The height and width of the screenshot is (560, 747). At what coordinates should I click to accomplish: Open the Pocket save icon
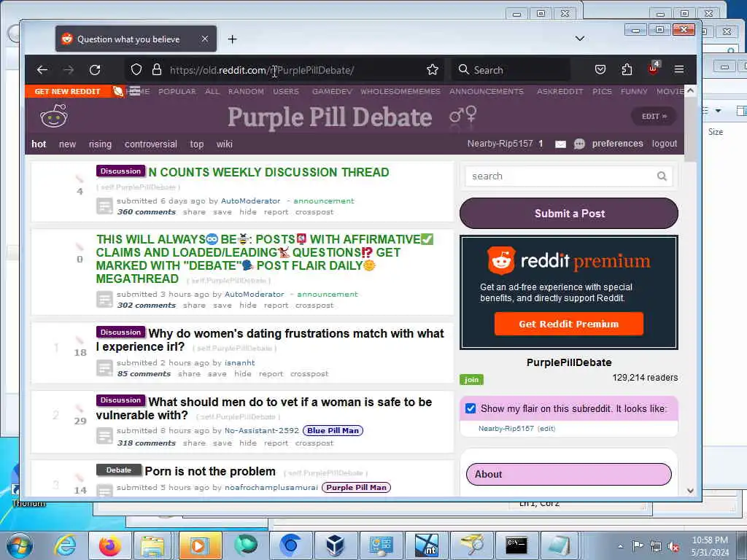600,70
